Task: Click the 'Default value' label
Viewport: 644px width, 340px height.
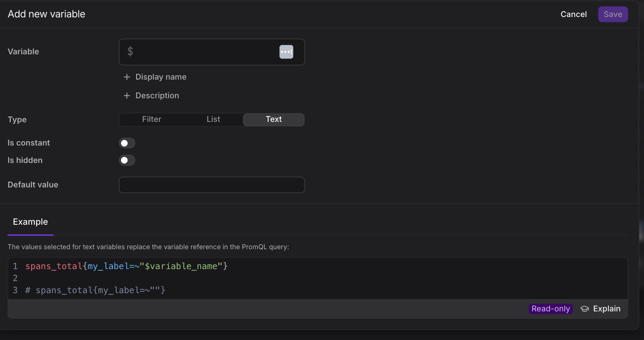Action: [33, 185]
